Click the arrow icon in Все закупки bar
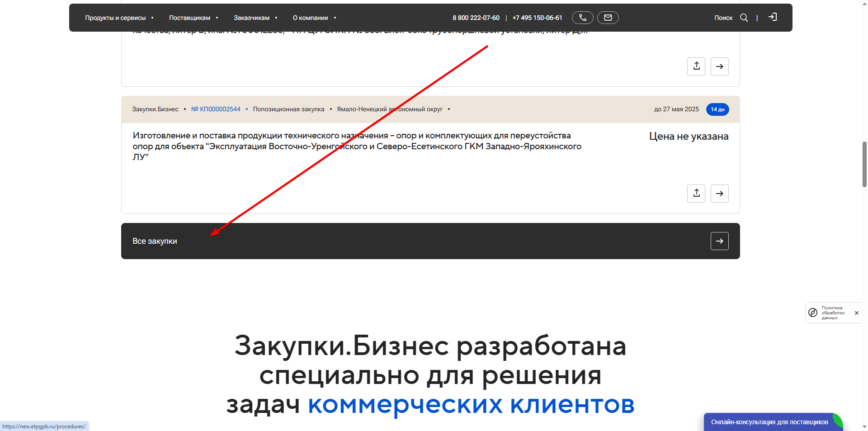 (x=720, y=241)
